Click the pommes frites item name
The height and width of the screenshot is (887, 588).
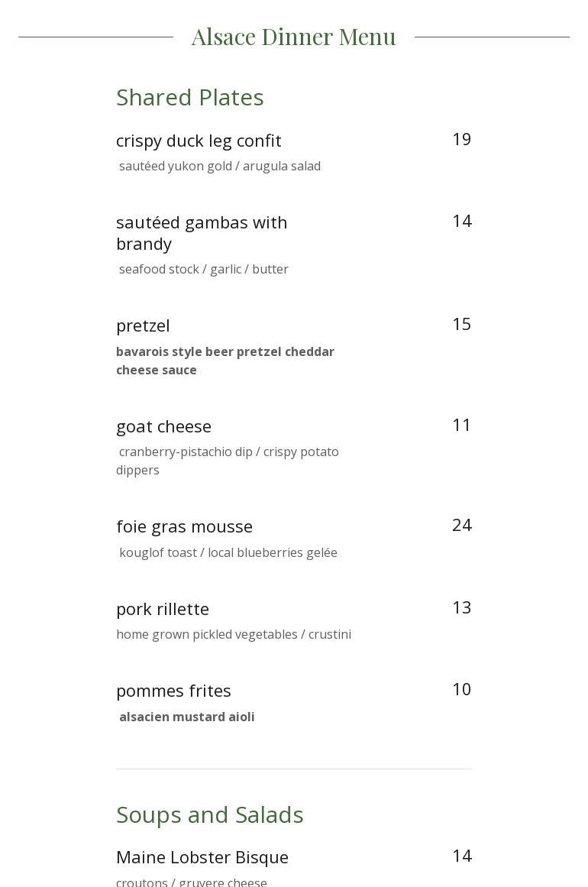tap(173, 691)
